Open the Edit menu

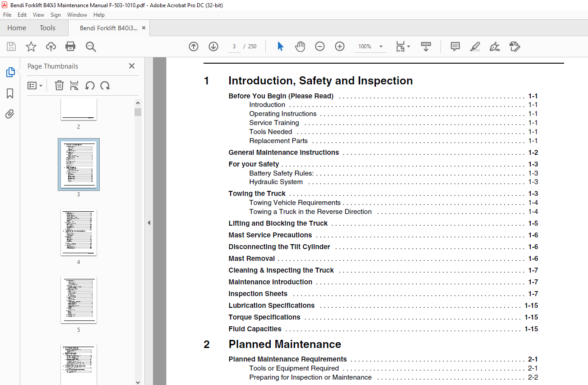(x=22, y=15)
